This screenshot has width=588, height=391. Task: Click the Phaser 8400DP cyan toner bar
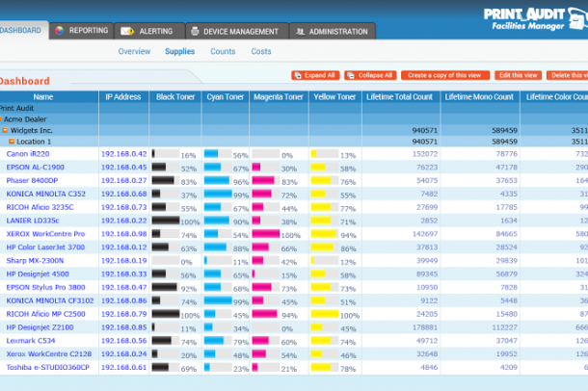[218, 180]
